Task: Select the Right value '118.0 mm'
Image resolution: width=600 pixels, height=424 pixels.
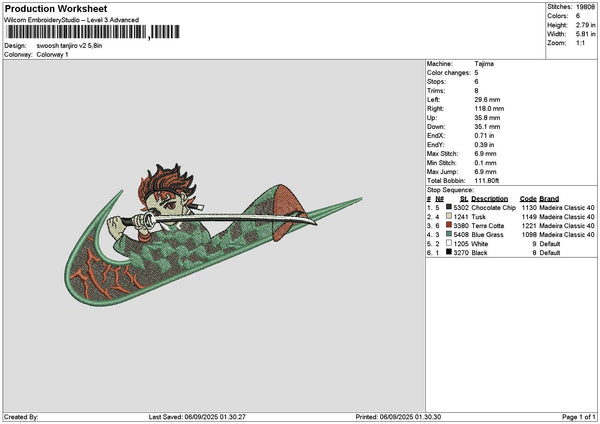Action: (489, 109)
